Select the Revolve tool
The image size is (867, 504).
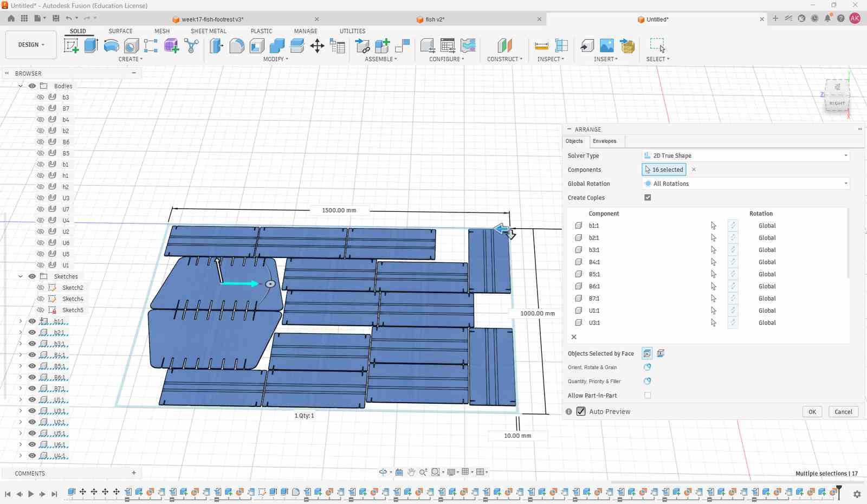(x=111, y=46)
